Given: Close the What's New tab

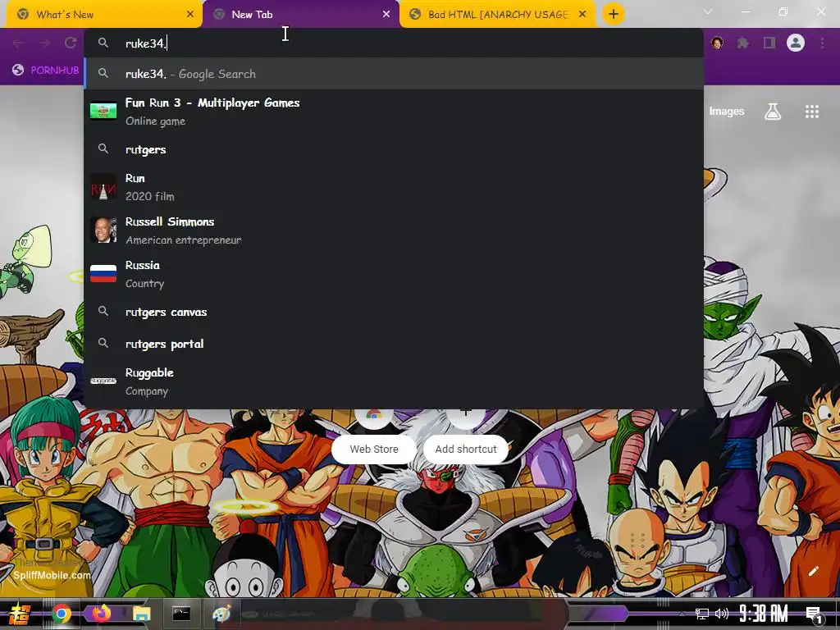Looking at the screenshot, I should (x=190, y=15).
